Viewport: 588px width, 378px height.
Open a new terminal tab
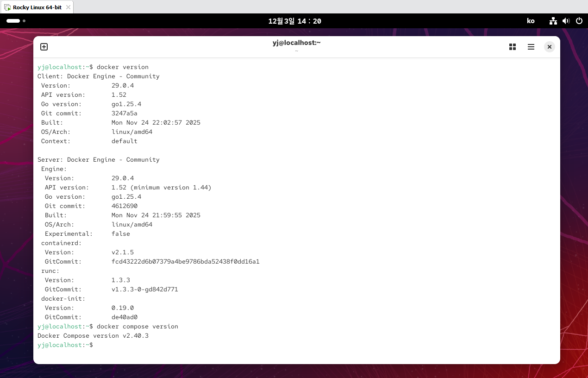pyautogui.click(x=44, y=47)
